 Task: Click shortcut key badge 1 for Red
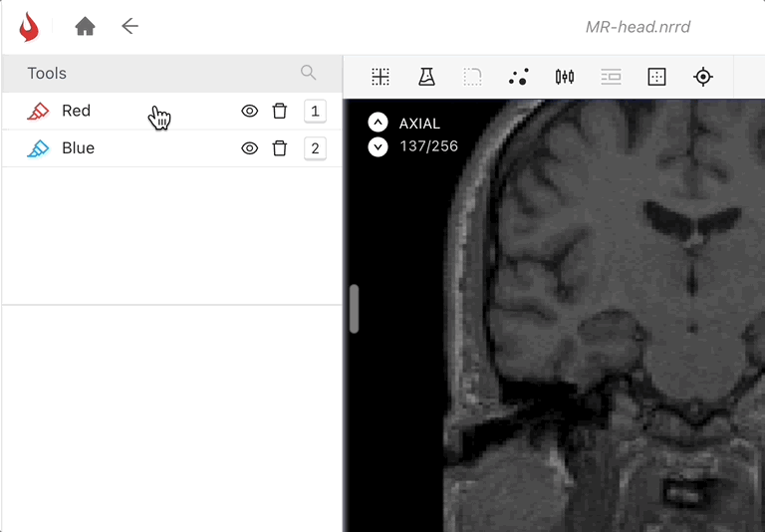pos(315,112)
